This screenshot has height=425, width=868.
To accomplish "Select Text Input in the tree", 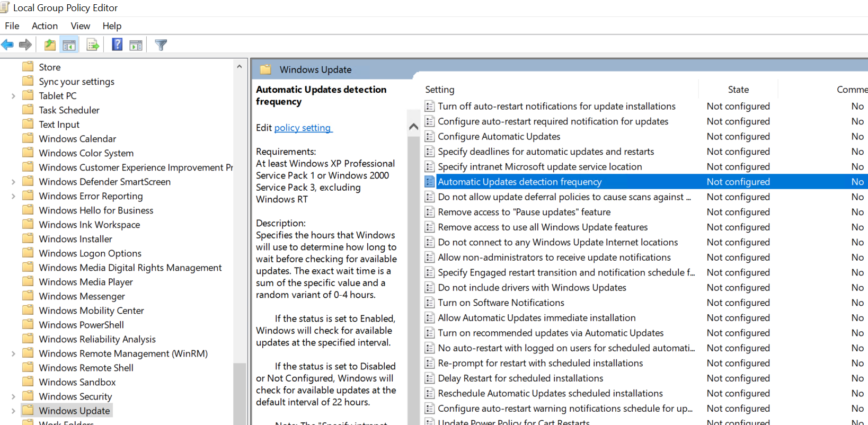I will (x=59, y=125).
